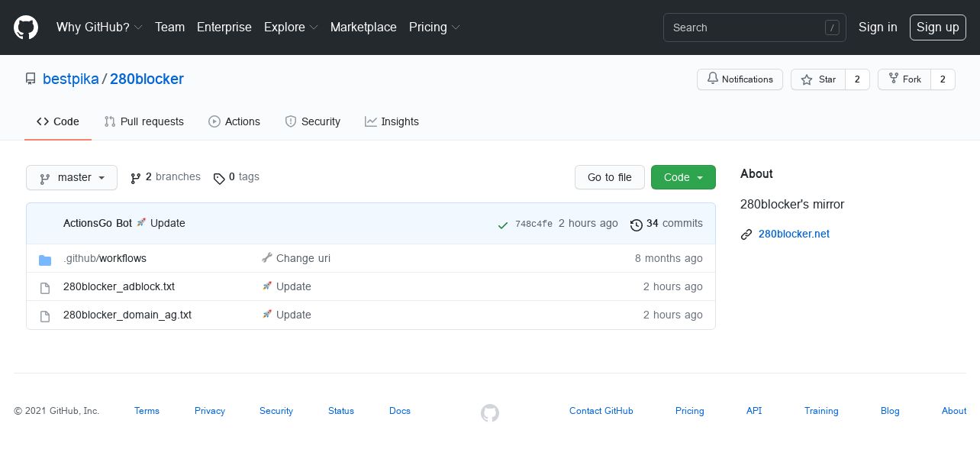Visit the 280blocker.net website link
980x459 pixels.
pos(794,234)
